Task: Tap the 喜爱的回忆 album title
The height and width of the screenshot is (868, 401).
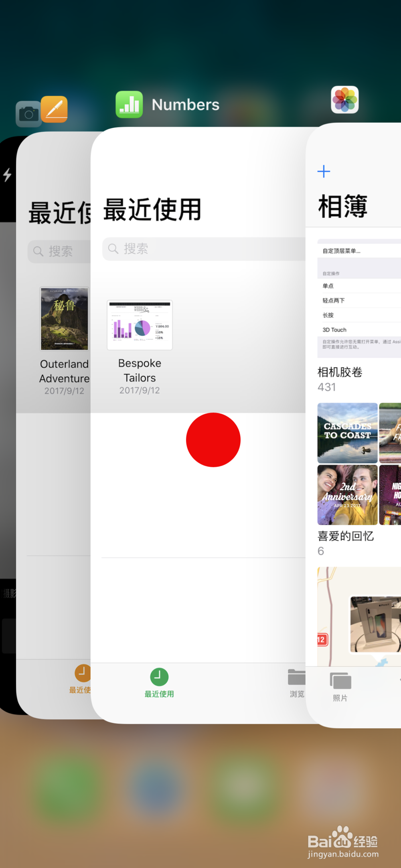Action: click(x=346, y=536)
